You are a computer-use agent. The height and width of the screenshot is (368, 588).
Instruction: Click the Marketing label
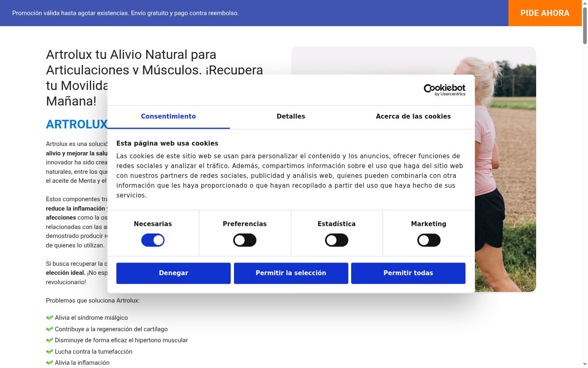point(429,224)
